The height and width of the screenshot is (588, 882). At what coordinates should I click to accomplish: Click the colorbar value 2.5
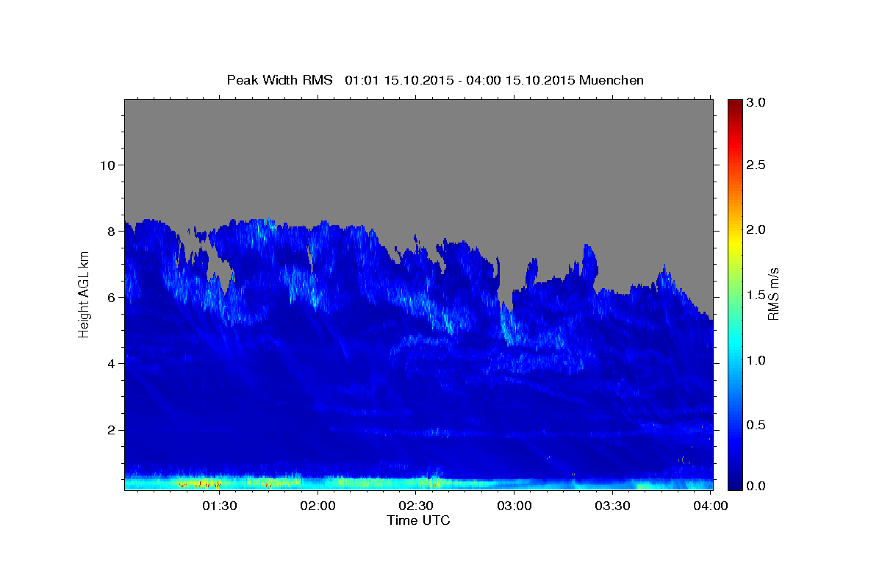pos(756,165)
